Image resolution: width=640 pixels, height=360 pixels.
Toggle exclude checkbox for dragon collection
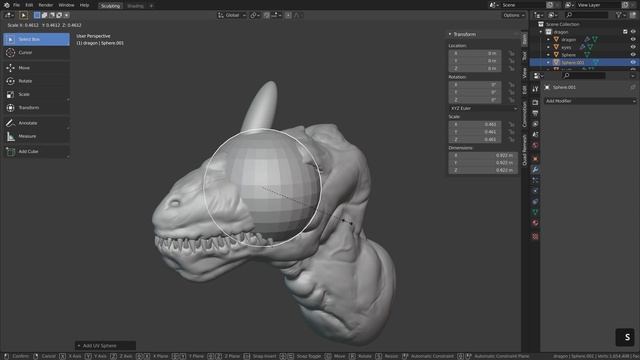pos(625,32)
